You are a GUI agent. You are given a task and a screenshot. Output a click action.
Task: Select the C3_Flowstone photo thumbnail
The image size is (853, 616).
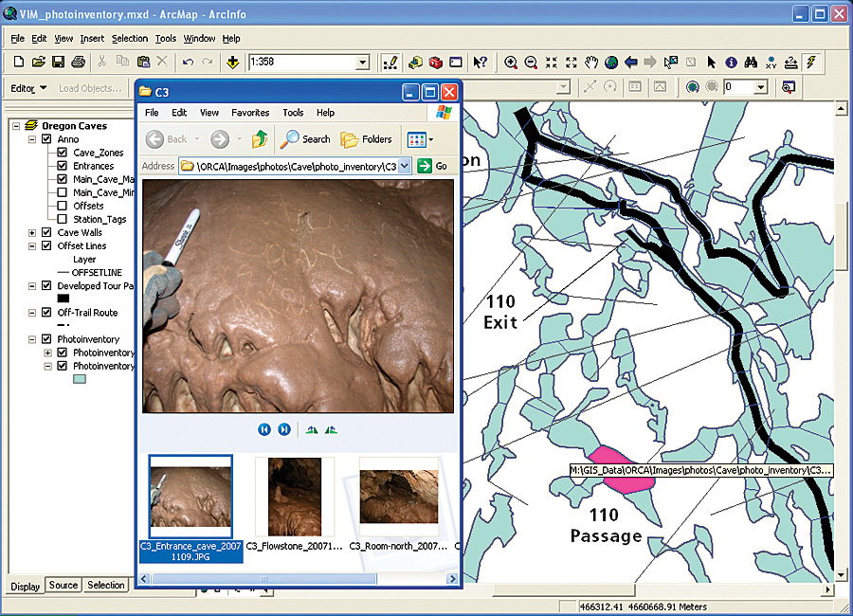(x=295, y=498)
